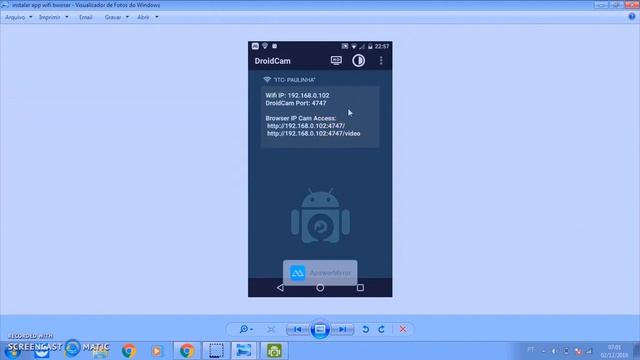Go to the next photo
The image size is (640, 360).
point(342,329)
